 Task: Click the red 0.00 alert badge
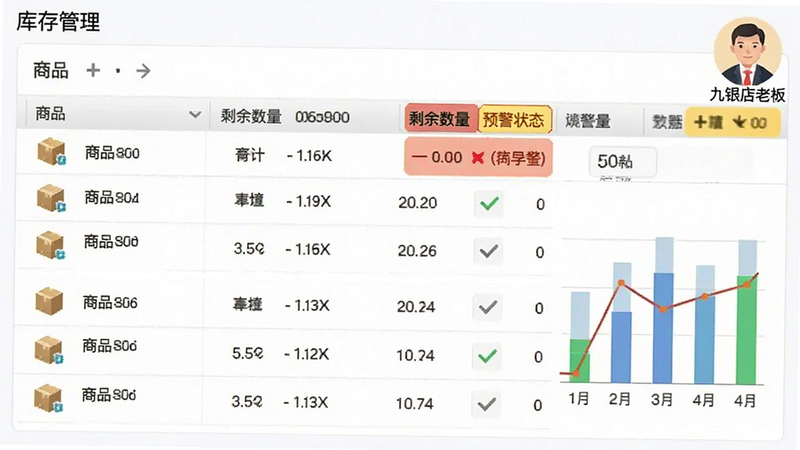(x=478, y=157)
